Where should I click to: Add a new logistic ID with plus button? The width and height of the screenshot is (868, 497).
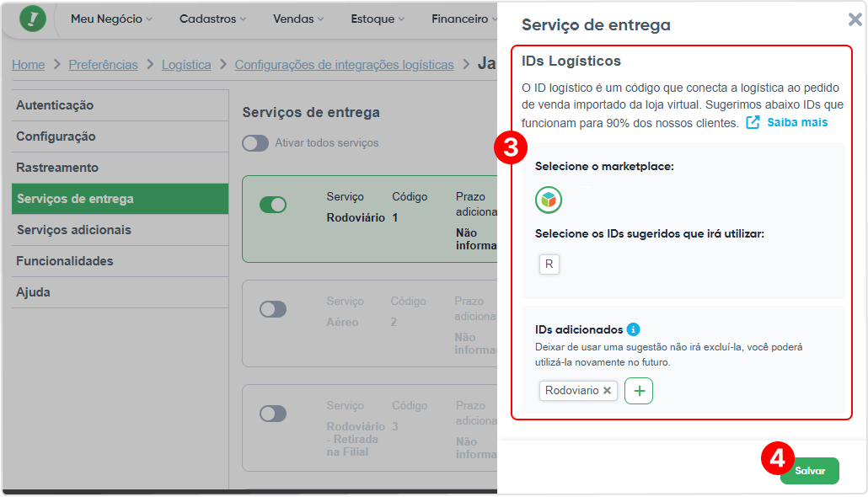coord(639,391)
